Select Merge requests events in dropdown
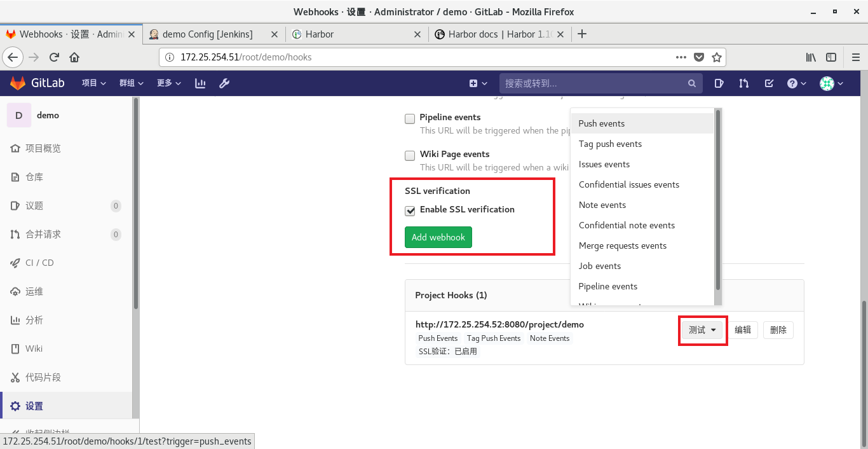 click(642, 245)
